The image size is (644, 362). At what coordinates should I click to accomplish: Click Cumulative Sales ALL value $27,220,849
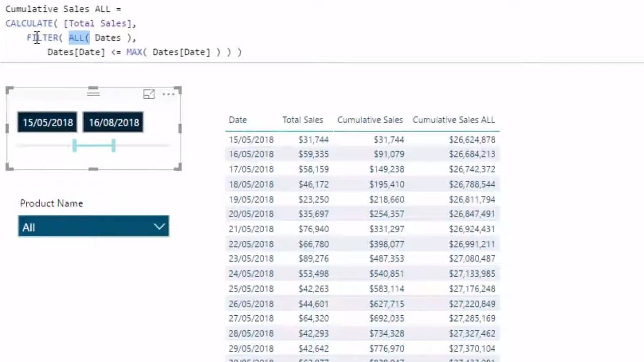click(472, 304)
